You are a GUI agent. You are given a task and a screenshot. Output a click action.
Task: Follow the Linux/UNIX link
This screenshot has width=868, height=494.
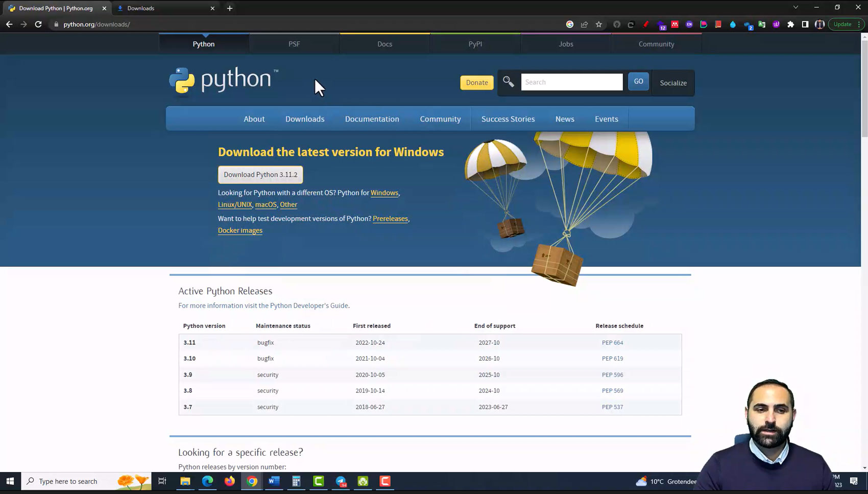coord(235,204)
